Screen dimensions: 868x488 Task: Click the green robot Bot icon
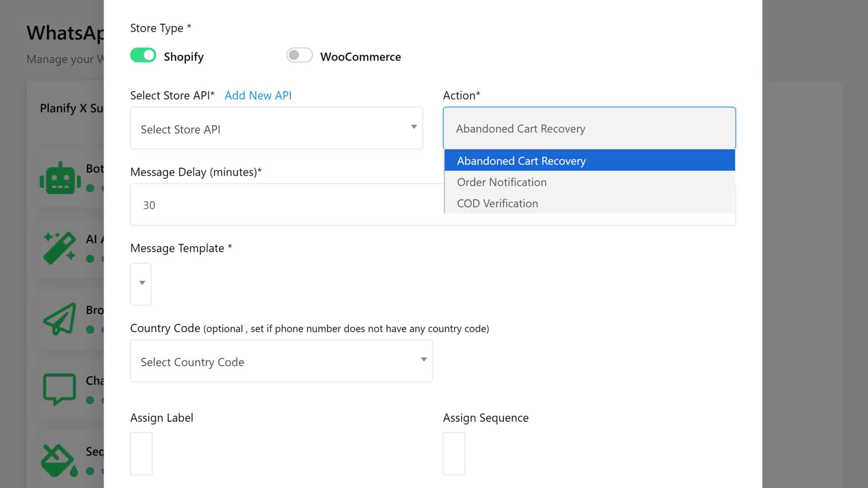[60, 178]
